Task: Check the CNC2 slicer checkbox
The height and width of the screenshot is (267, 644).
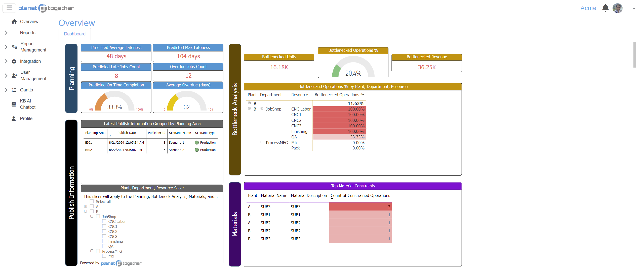Action: 104,231
